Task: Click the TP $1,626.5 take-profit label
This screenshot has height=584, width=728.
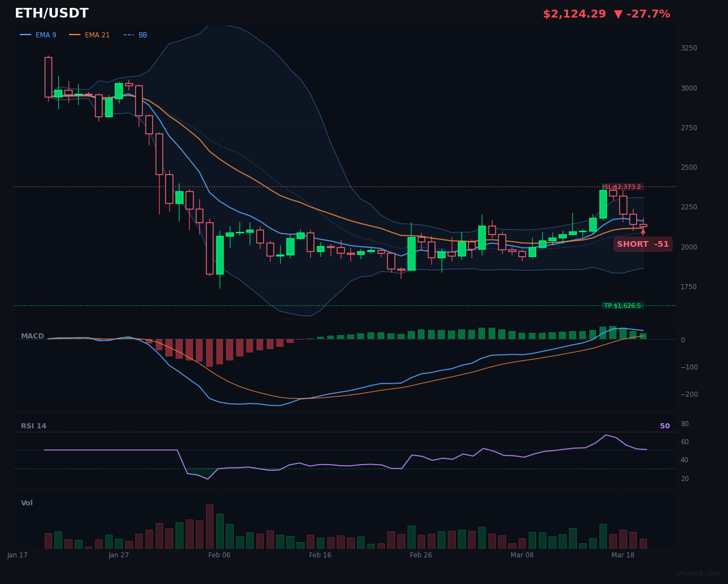Action: click(624, 306)
